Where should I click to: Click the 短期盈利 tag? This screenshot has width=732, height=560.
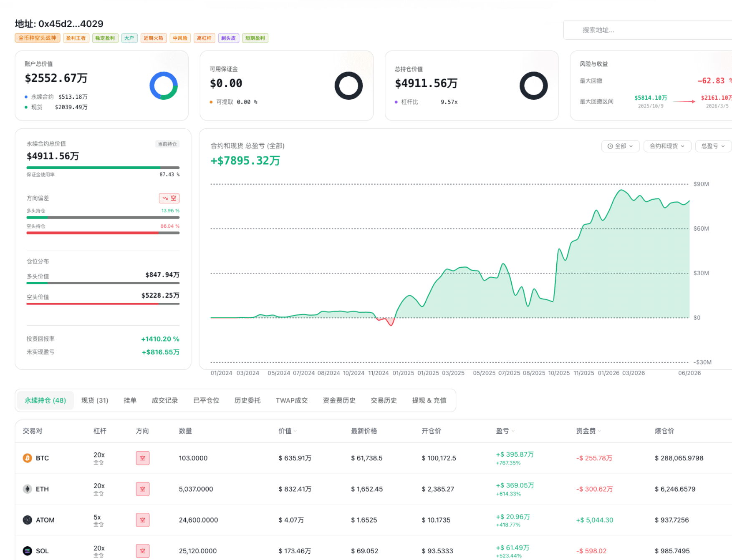click(x=255, y=38)
